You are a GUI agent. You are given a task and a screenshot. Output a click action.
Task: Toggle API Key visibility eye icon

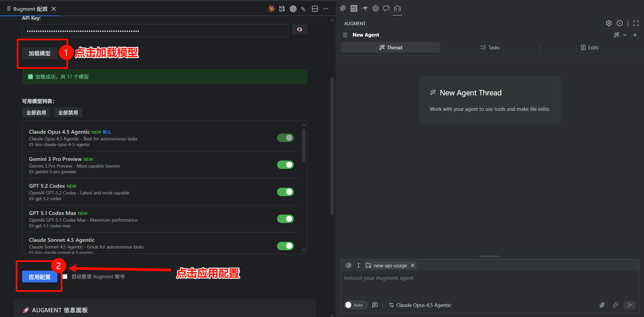pyautogui.click(x=300, y=30)
